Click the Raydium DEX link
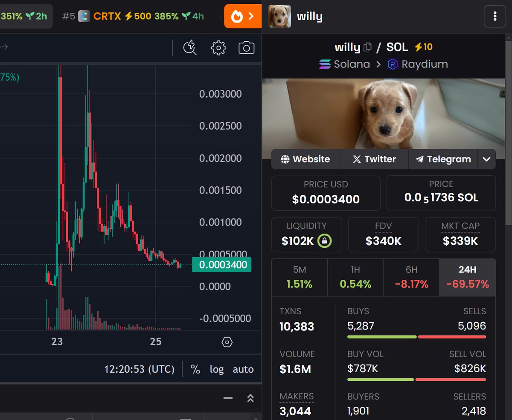Viewport: 512px width, 420px height. click(x=418, y=64)
